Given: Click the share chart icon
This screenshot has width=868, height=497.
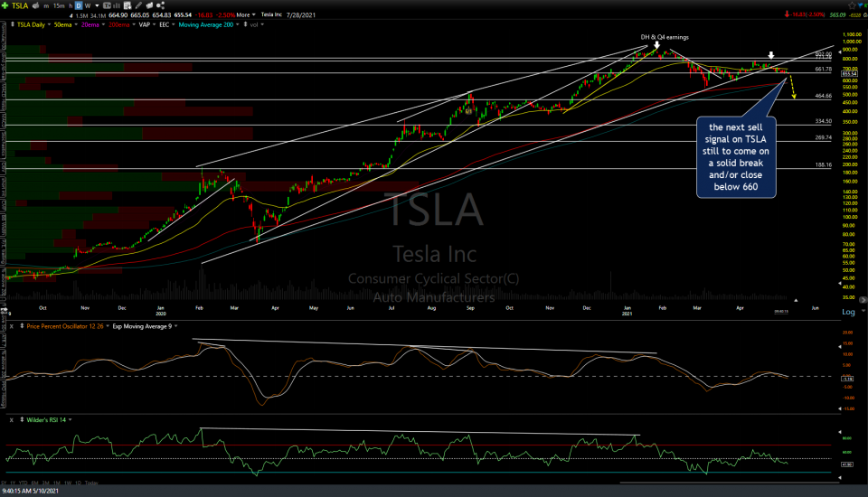Looking at the screenshot, I should [160, 5].
